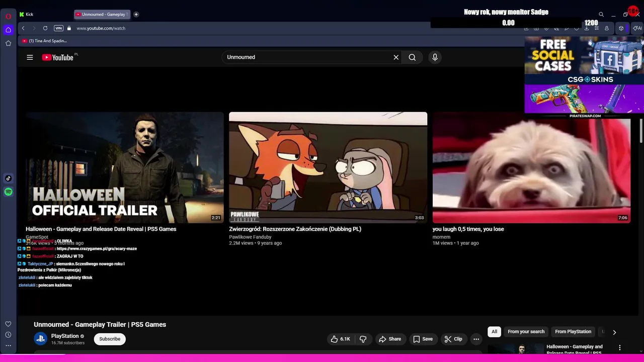Run the search with the magnifier button
644x362 pixels.
pos(412,57)
